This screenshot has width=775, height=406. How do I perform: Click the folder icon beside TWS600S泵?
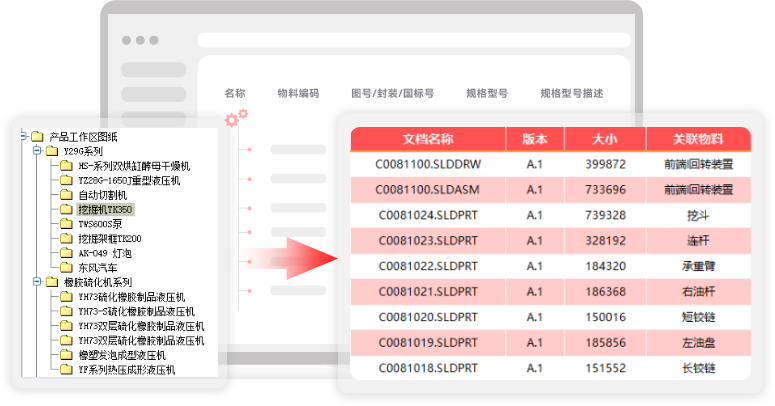(66, 224)
